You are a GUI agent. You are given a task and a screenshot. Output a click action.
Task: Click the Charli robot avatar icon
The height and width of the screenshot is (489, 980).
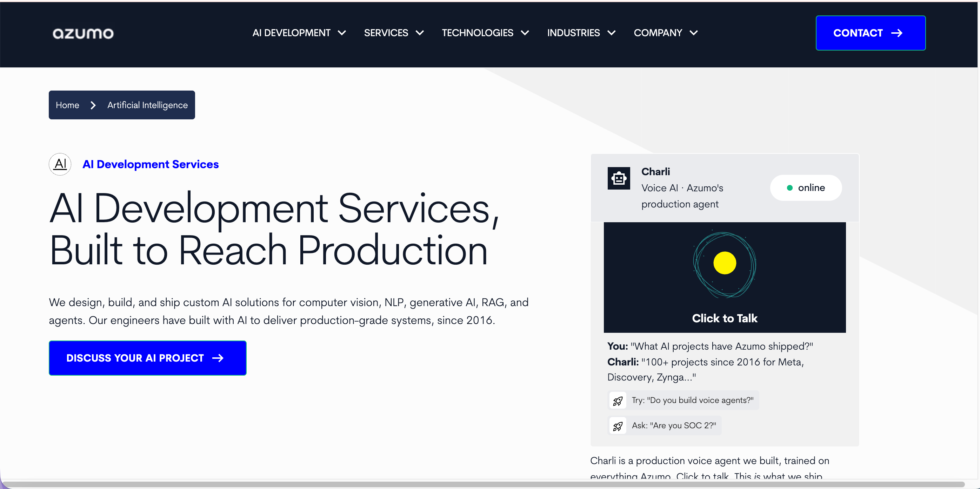pyautogui.click(x=619, y=178)
